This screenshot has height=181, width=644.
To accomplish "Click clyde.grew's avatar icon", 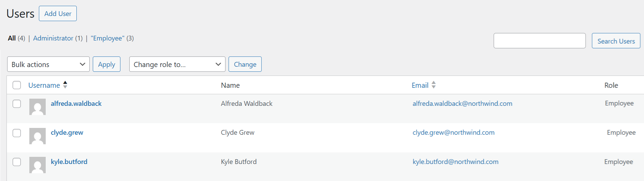I will click(x=38, y=136).
